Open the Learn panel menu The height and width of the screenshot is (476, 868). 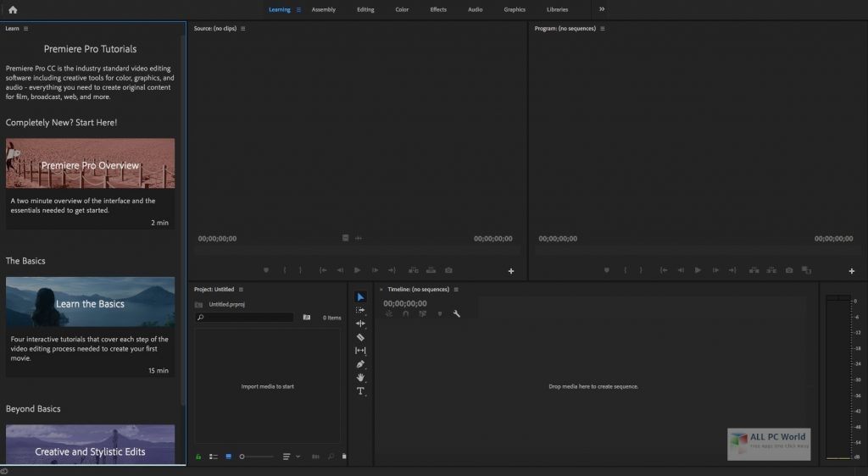[25, 28]
